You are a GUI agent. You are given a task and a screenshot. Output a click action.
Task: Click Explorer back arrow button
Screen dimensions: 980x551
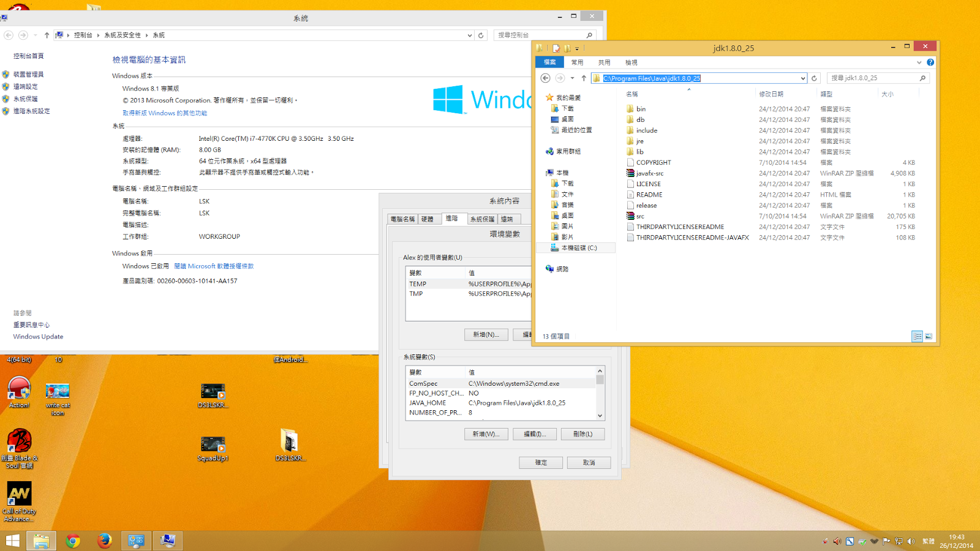(x=545, y=78)
